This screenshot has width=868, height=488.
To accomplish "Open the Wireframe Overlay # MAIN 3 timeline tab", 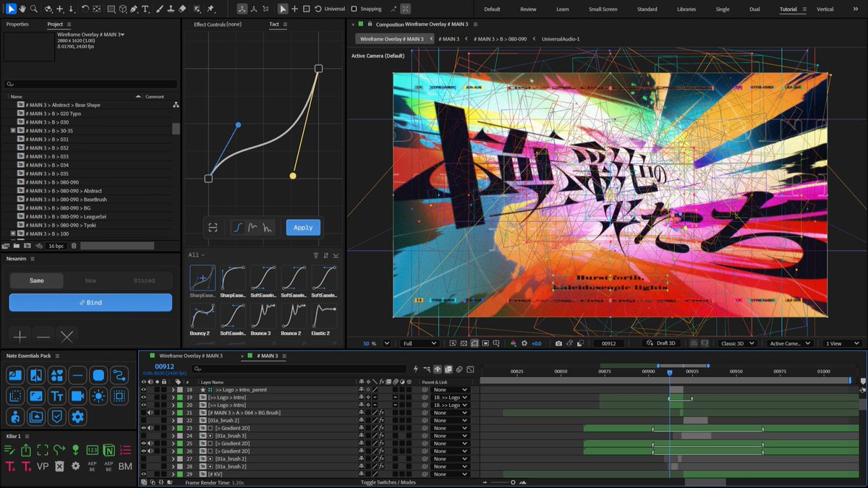I will (191, 356).
